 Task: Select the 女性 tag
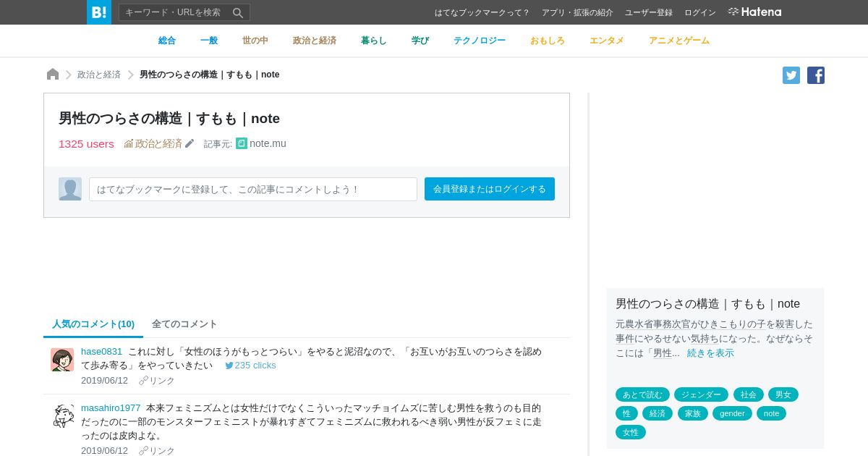[x=630, y=432]
